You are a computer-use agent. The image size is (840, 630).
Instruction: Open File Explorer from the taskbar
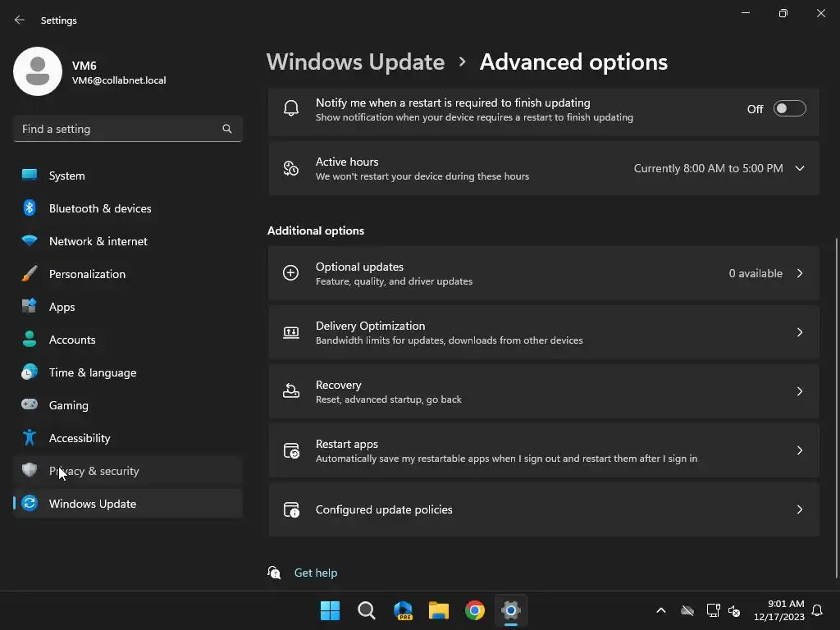tap(439, 610)
